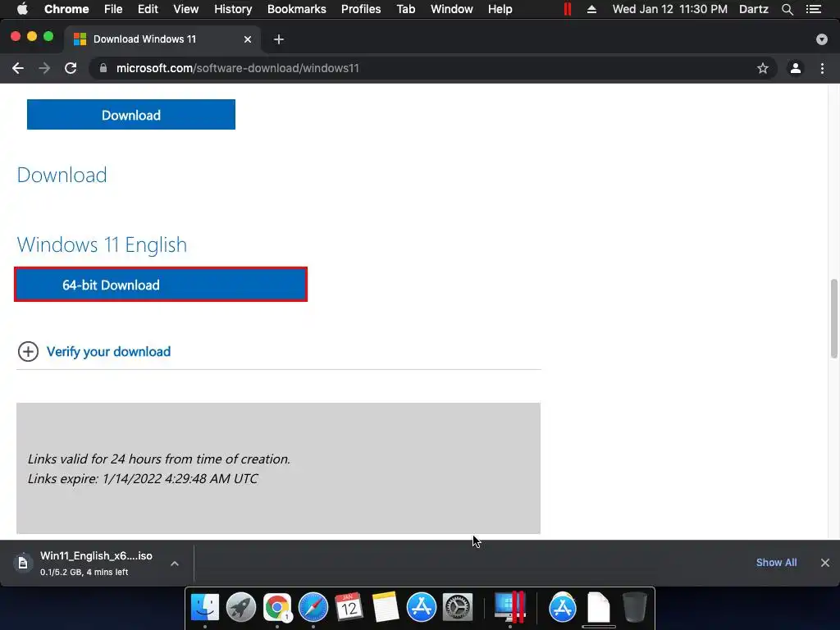Click the blue Download button at top
Screen dimensions: 840x630
[131, 115]
